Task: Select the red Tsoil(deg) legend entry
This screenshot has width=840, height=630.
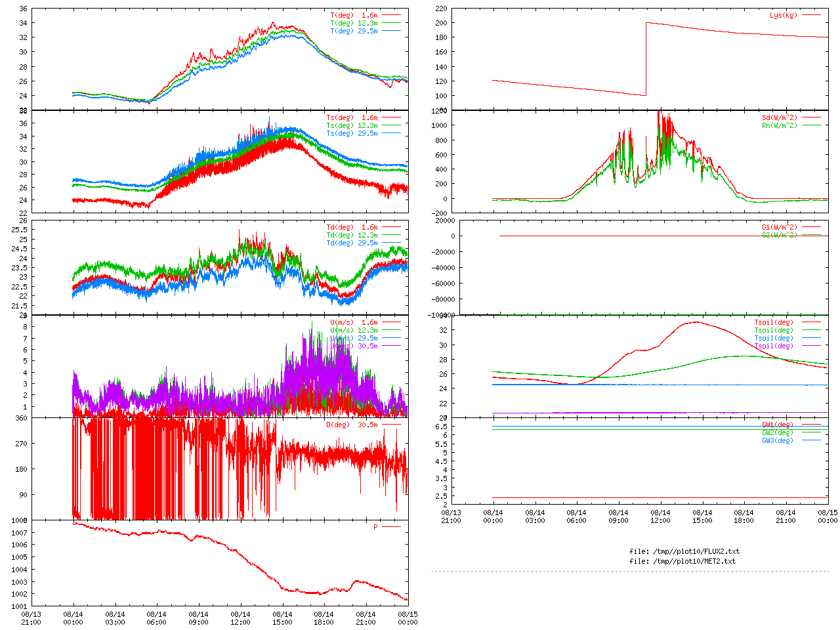Action: [773, 322]
